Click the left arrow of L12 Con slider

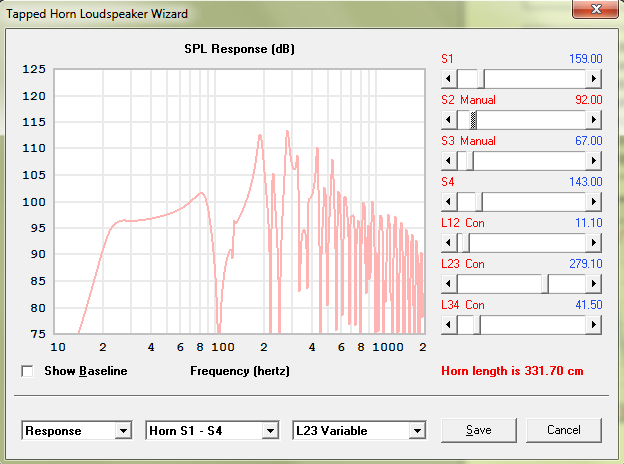(449, 243)
